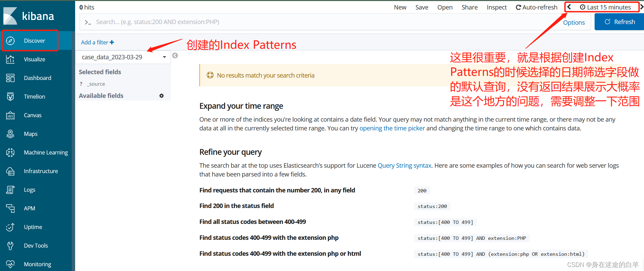The image size is (644, 271).
Task: Open the case_data_2023-03-29 index pattern dropdown
Action: coord(124,57)
